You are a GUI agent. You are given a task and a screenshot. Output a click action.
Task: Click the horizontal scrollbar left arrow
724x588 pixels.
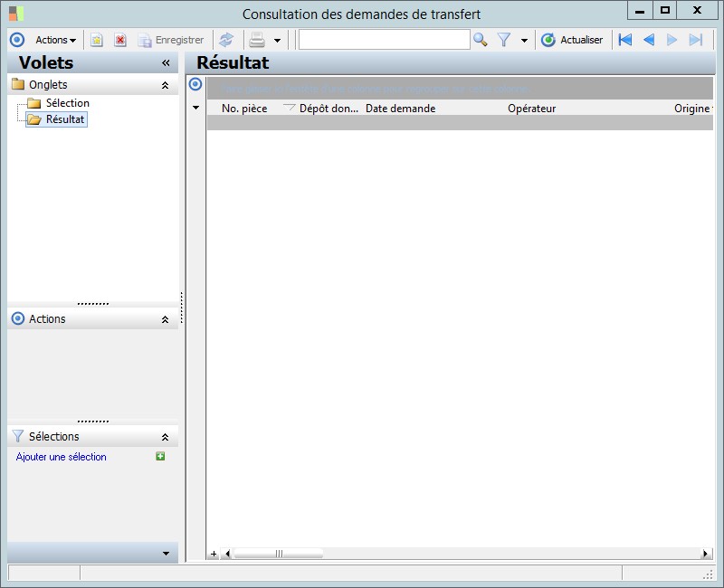(227, 554)
